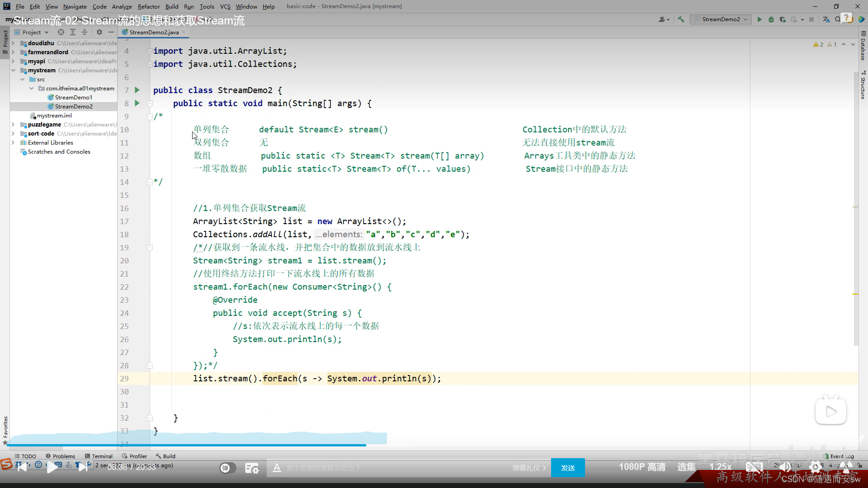This screenshot has width=868, height=488.
Task: Run with Coverage from the toolbar
Action: pyautogui.click(x=783, y=19)
